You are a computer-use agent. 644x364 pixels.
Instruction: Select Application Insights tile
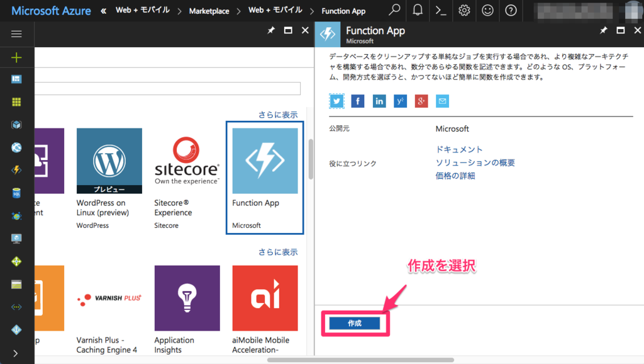(x=187, y=310)
